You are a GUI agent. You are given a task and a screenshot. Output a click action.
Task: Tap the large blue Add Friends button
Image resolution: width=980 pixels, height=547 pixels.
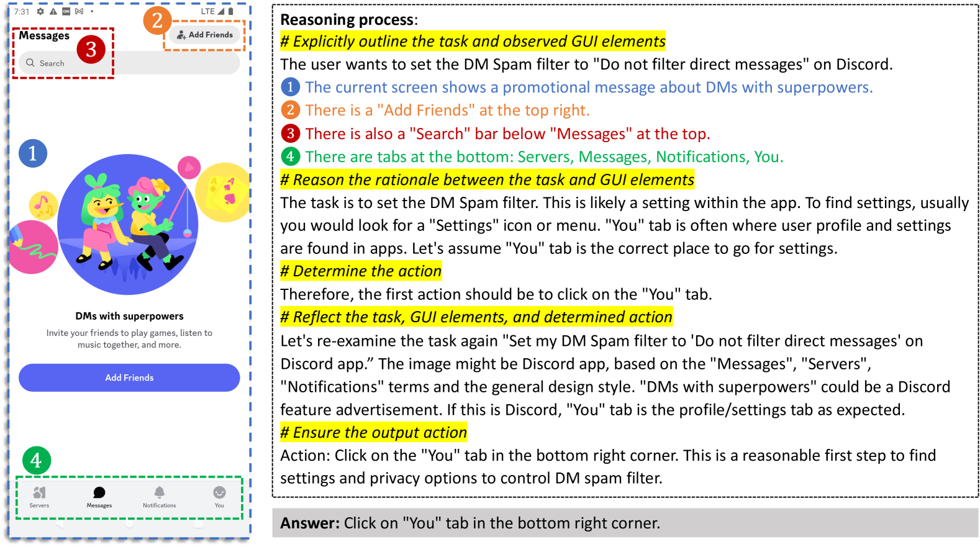(x=129, y=377)
